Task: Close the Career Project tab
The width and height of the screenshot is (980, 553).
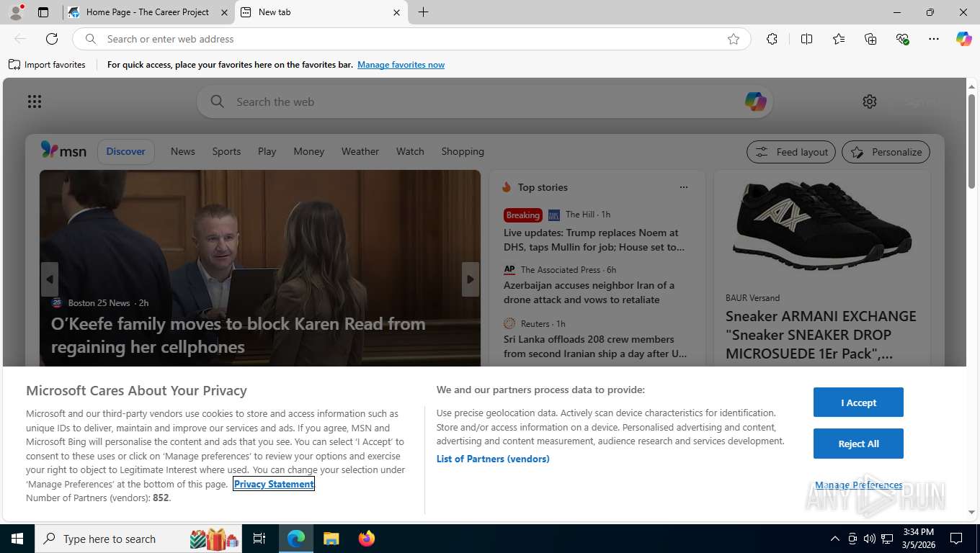Action: (223, 12)
